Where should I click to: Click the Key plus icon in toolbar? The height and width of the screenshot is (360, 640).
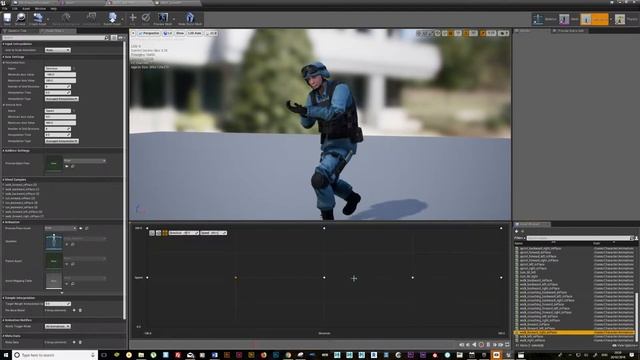point(133,17)
